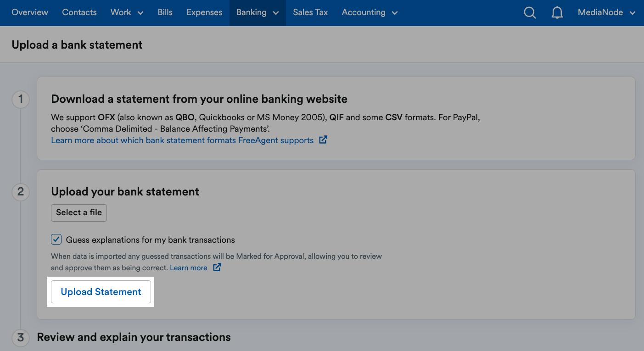Viewport: 644px width, 351px height.
Task: Open the Contacts section
Action: coord(79,12)
